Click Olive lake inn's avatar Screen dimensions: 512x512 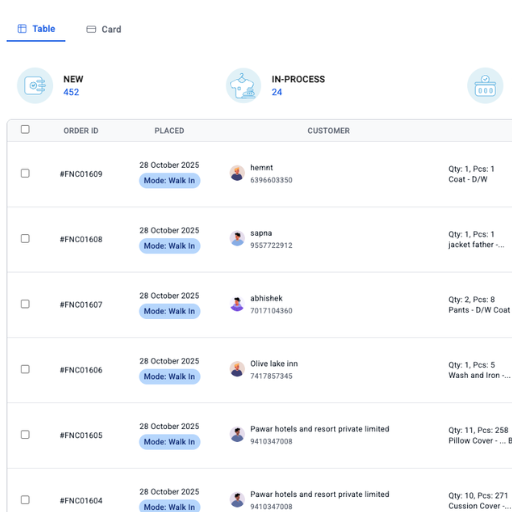coord(237,369)
